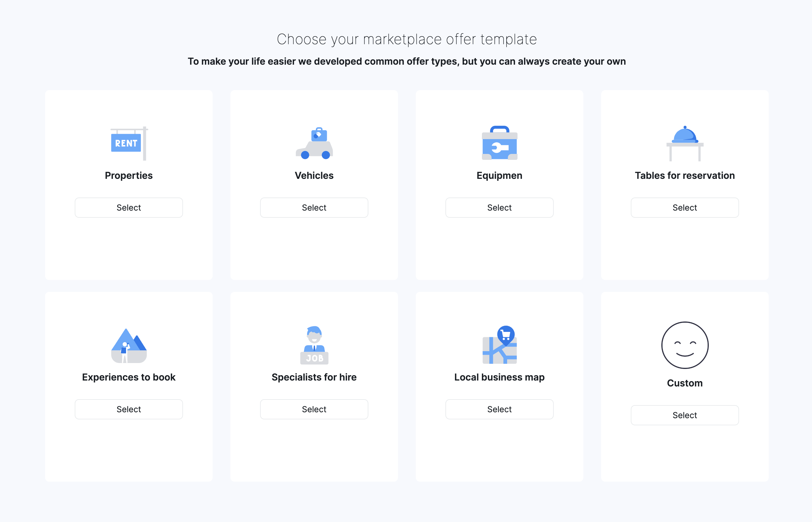The height and width of the screenshot is (522, 812).
Task: Click the Specialists for hire label
Action: [314, 377]
